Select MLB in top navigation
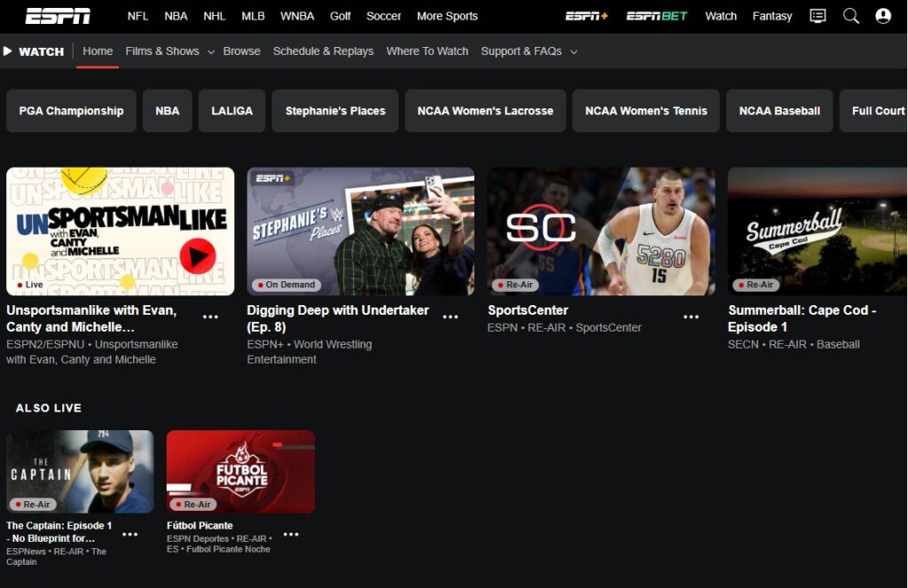Viewport: 908px width, 588px height. (x=253, y=16)
